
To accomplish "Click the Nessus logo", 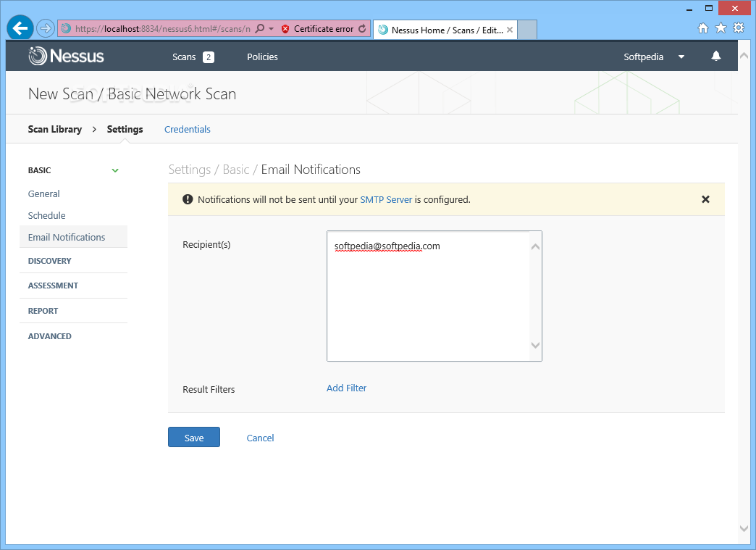I will coord(66,57).
